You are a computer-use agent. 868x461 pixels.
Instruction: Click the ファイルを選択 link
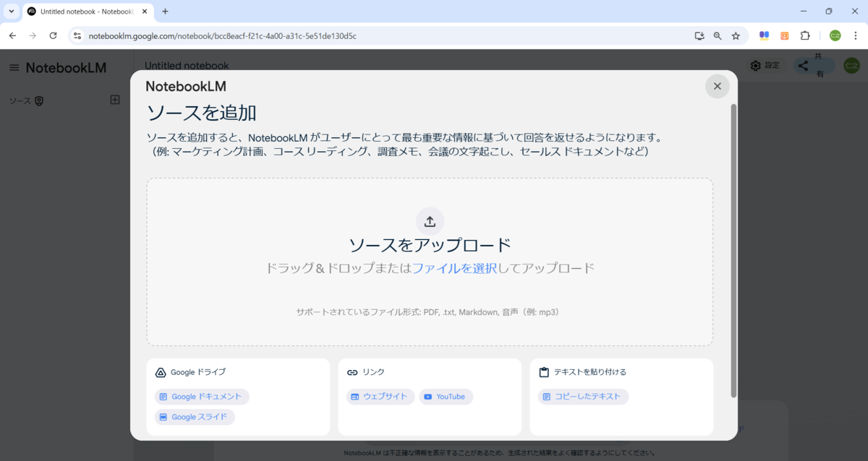coord(454,268)
